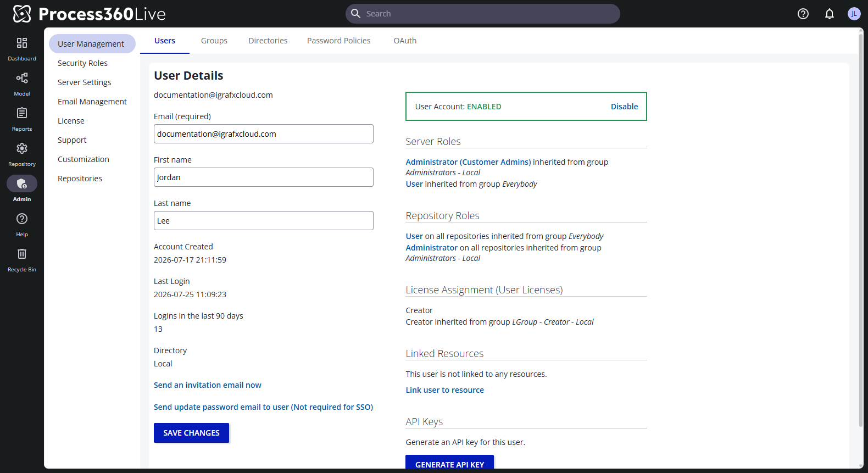Click the License Assignment (User Licenses) heading
Image resolution: width=868 pixels, height=473 pixels.
tap(484, 290)
